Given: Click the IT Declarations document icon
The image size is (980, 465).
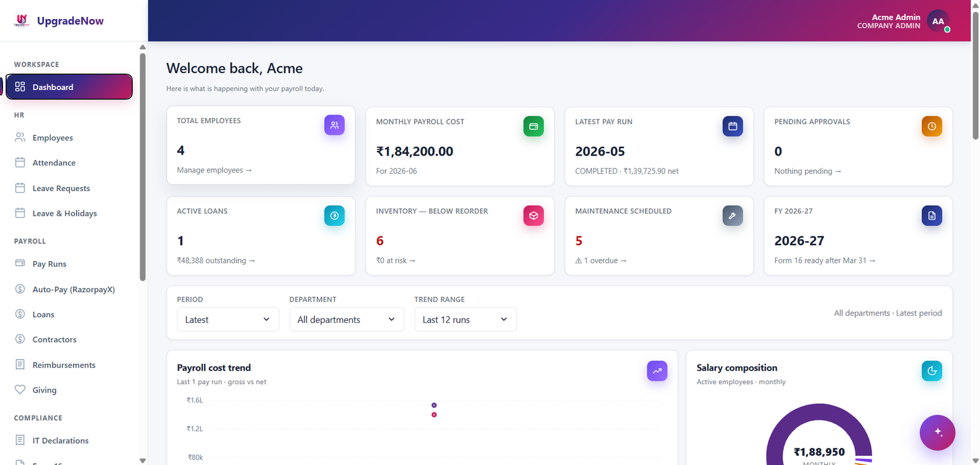Looking at the screenshot, I should [20, 440].
